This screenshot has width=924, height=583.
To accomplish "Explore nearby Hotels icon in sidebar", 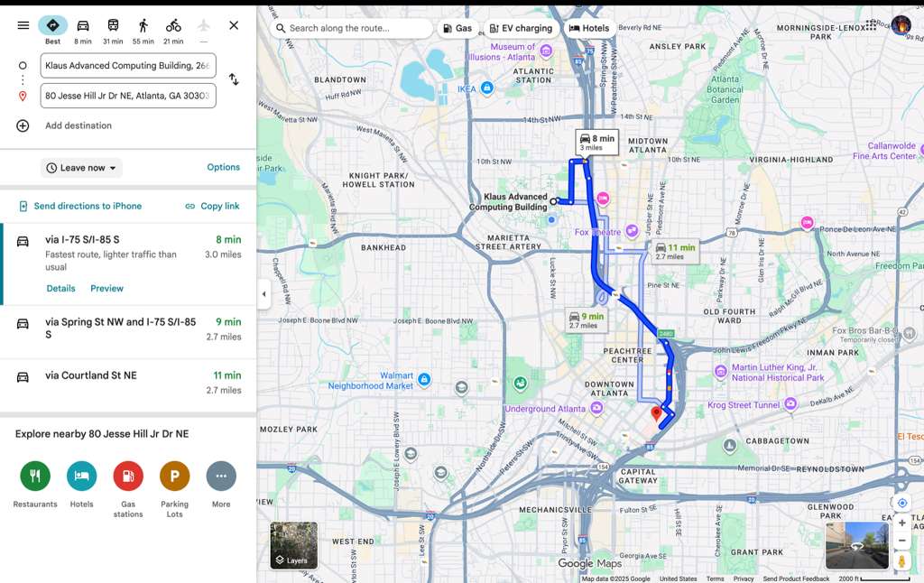I will 81,476.
